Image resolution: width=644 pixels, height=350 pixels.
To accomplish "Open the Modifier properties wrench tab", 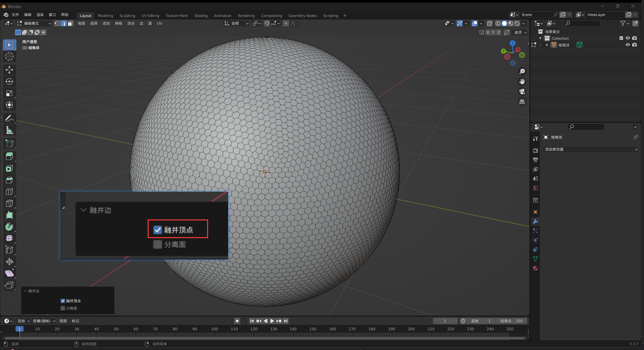I will (x=535, y=221).
